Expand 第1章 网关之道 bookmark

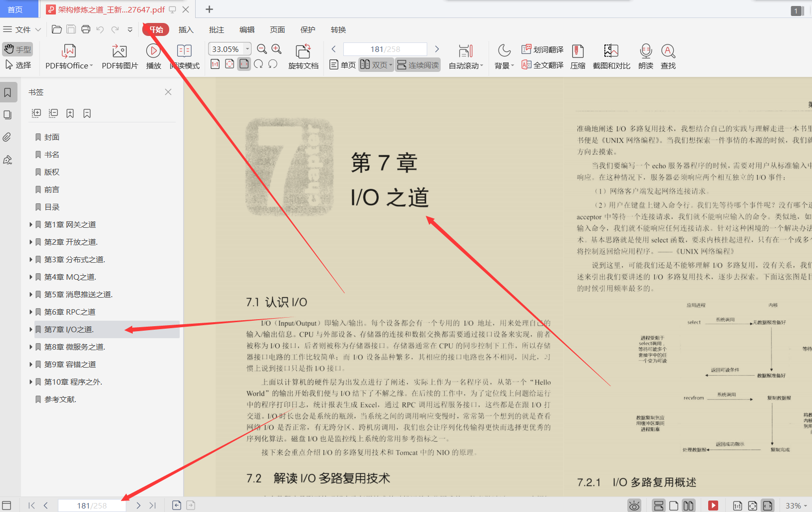[31, 225]
